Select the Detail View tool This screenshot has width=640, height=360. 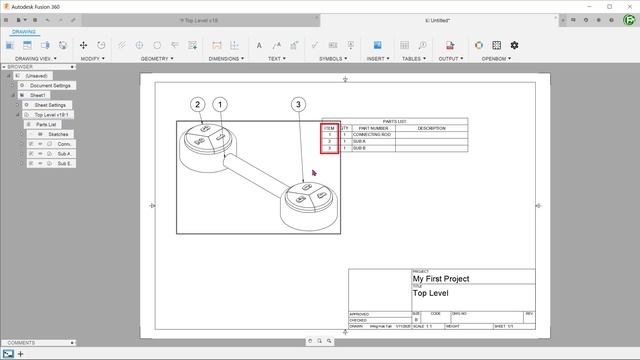pyautogui.click(x=63, y=45)
